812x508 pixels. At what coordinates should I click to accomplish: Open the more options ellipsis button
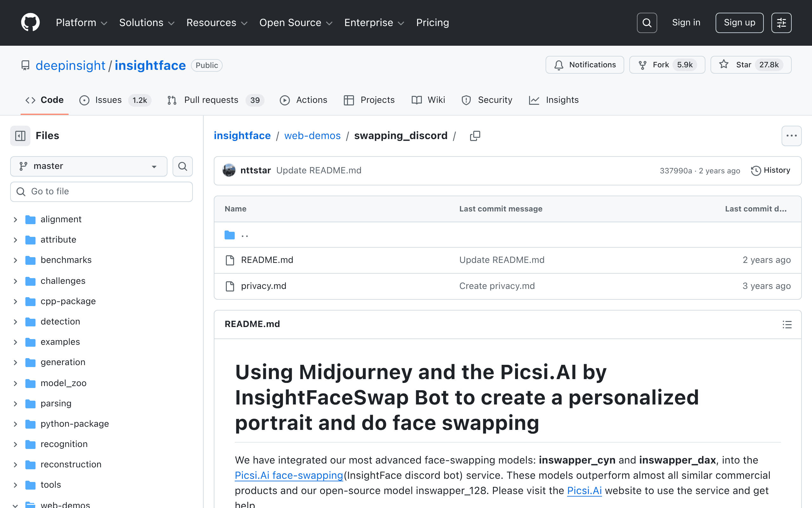tap(791, 136)
